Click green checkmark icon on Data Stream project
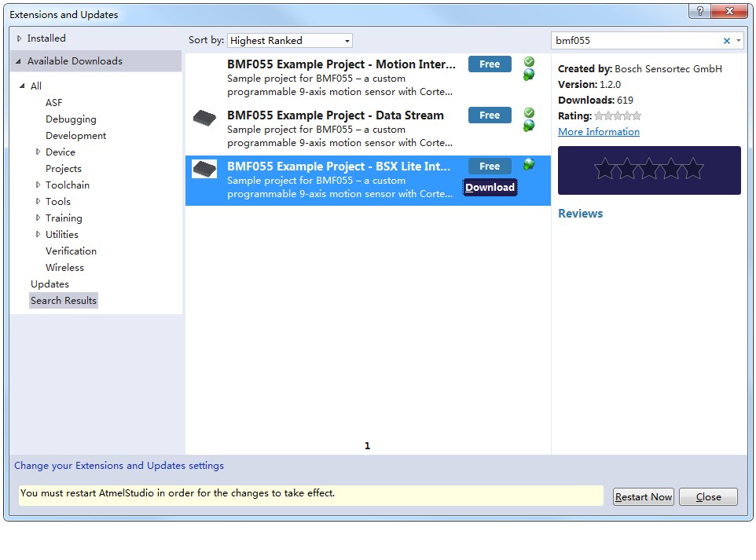This screenshot has width=756, height=560. pos(529,112)
